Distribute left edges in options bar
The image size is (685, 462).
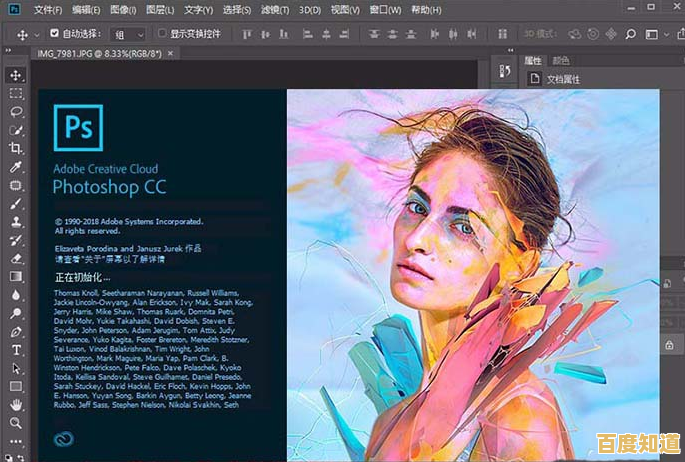pos(434,34)
